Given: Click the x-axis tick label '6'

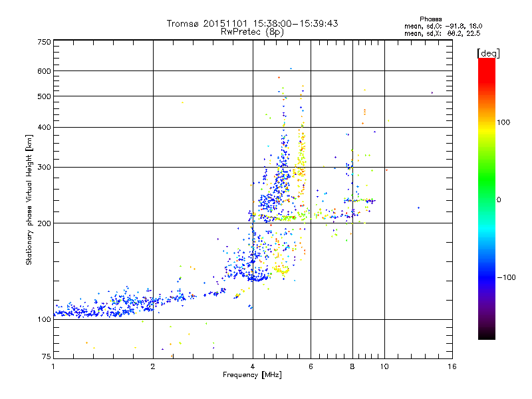Looking at the screenshot, I should (311, 366).
